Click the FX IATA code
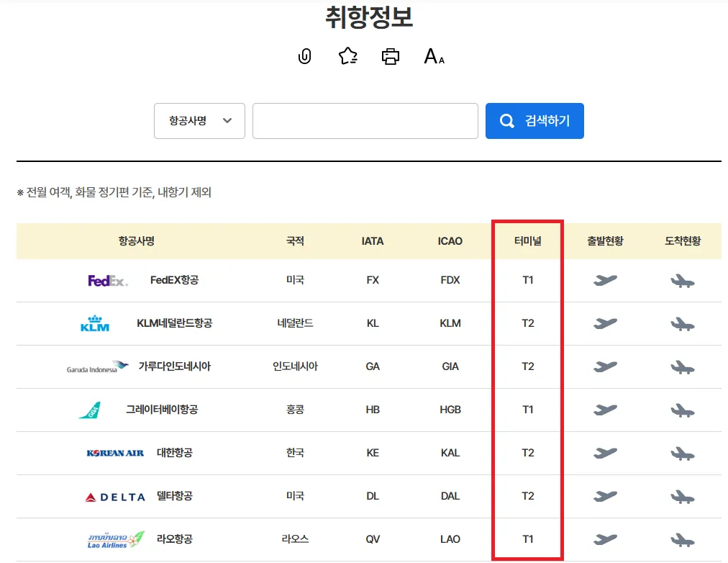The width and height of the screenshot is (728, 563). pos(373,280)
